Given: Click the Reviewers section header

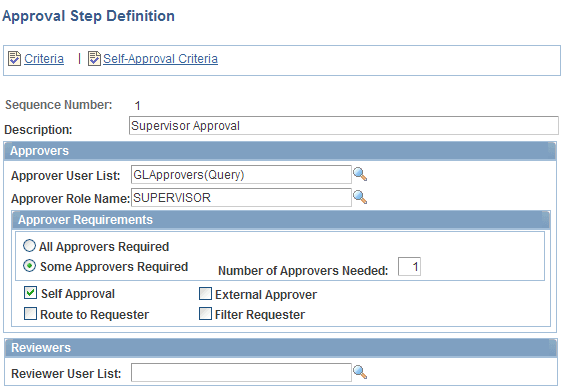Looking at the screenshot, I should [281, 348].
